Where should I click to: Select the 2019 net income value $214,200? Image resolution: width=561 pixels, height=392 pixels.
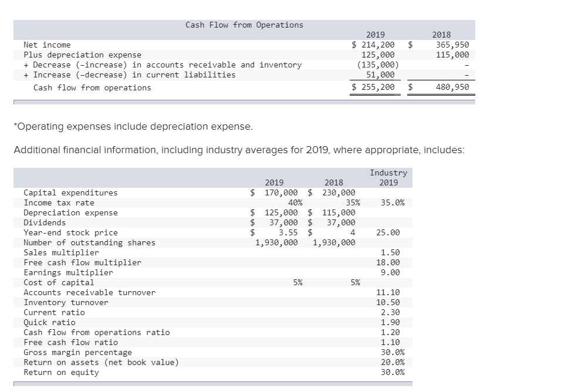[373, 45]
